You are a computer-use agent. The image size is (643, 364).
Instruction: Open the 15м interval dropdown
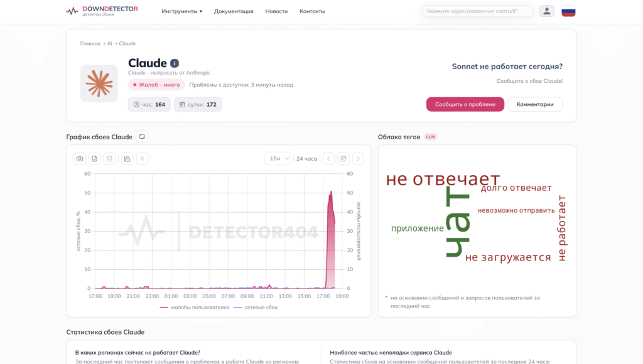tap(278, 159)
